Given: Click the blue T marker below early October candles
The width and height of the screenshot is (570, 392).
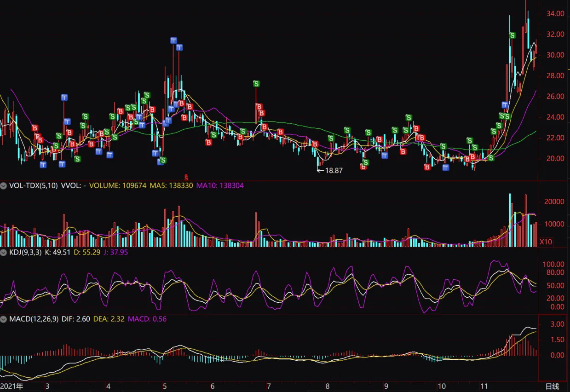Looking at the screenshot, I should point(445,167).
